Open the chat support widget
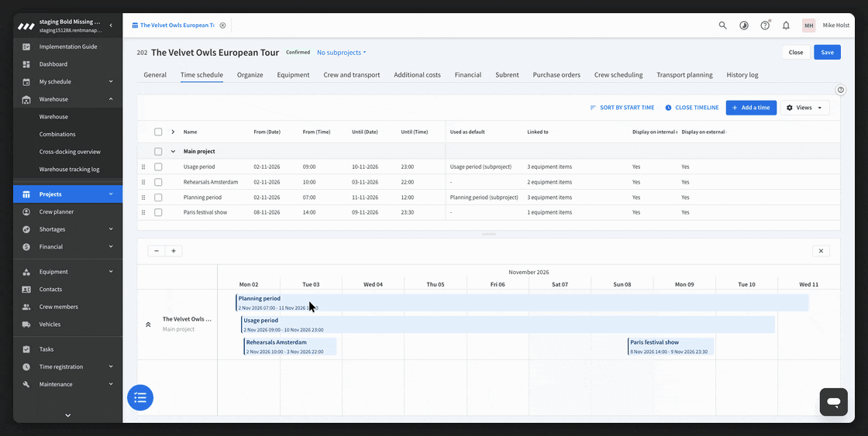 click(834, 402)
